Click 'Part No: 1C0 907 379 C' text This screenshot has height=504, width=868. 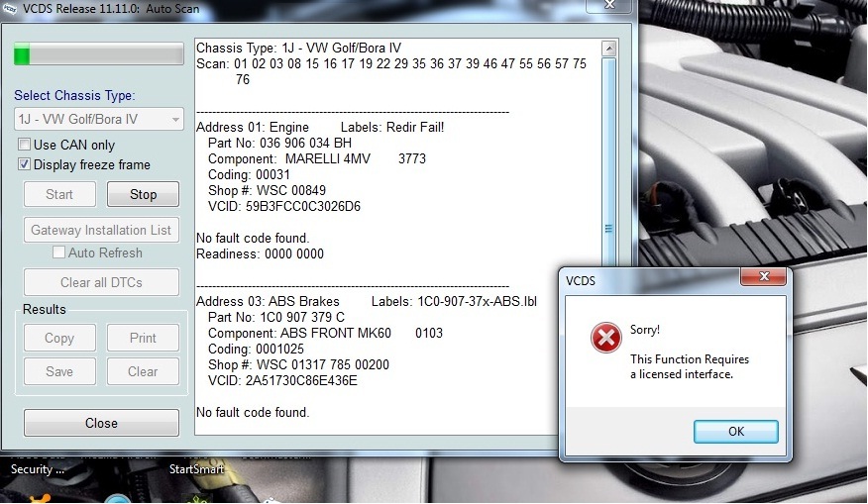point(276,317)
